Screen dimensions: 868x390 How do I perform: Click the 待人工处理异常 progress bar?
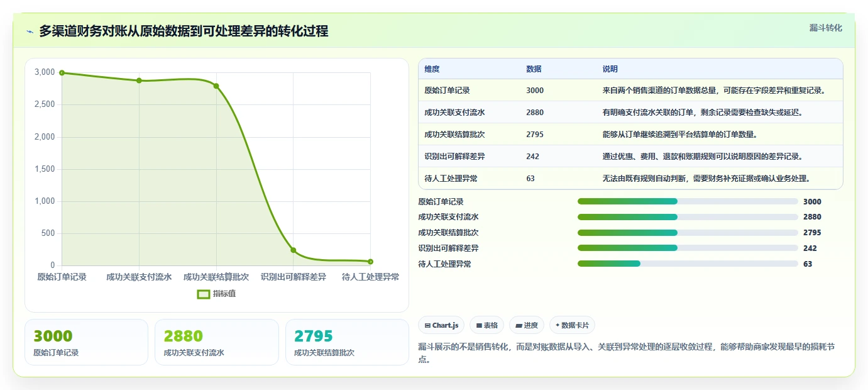[x=688, y=264]
